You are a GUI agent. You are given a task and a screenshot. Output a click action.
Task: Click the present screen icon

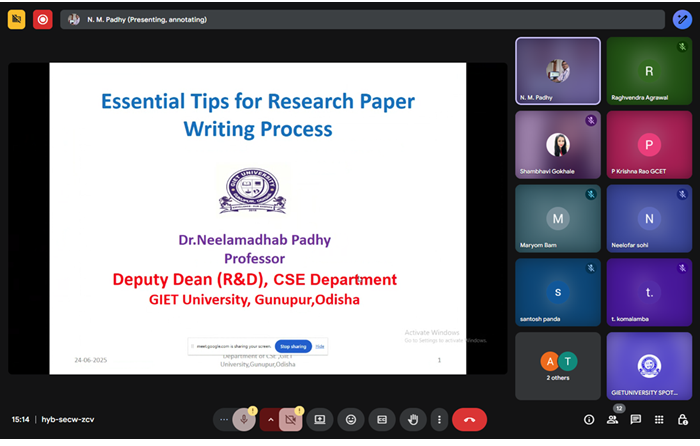320,419
